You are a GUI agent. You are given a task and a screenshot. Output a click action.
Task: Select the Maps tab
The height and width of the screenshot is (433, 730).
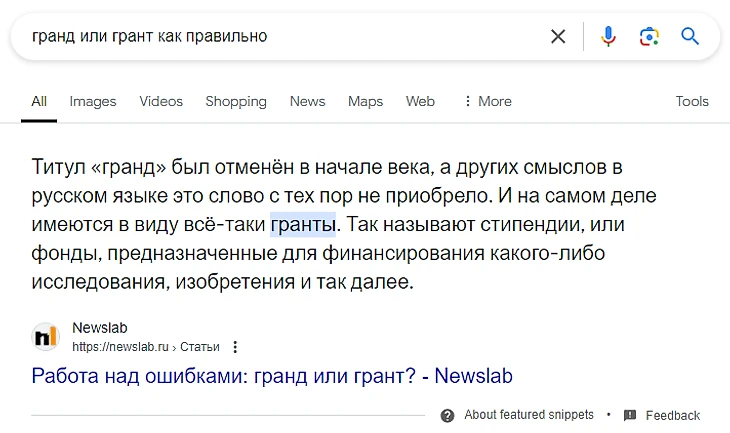365,101
